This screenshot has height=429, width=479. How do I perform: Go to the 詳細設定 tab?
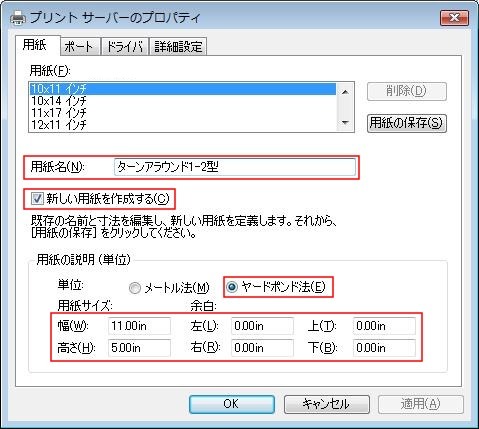tap(178, 46)
